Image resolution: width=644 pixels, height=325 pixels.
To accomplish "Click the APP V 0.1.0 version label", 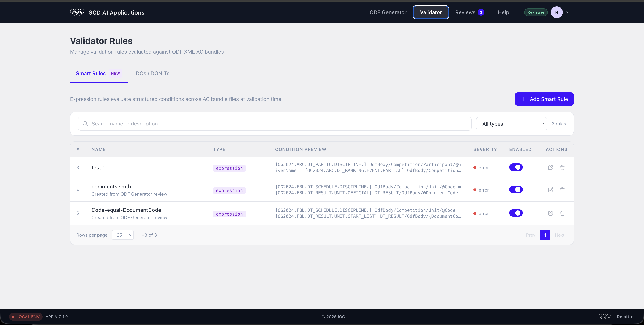I will tap(57, 316).
